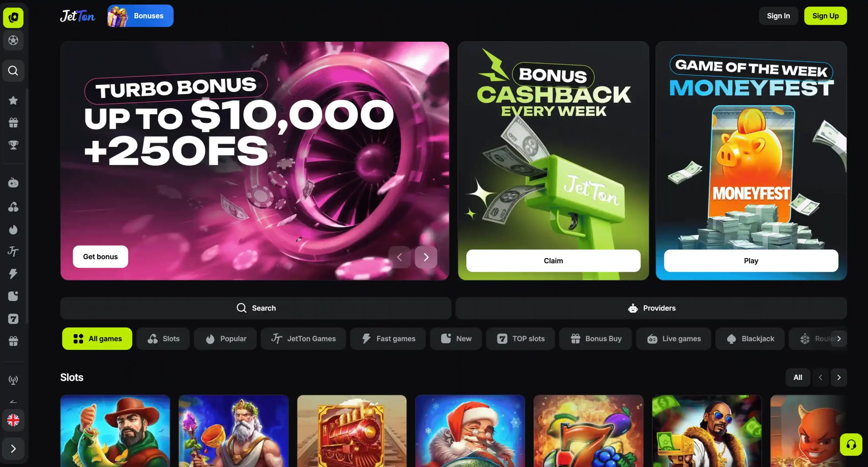Open the Santa Claus slot thumbnail
868x467 pixels.
tap(470, 431)
